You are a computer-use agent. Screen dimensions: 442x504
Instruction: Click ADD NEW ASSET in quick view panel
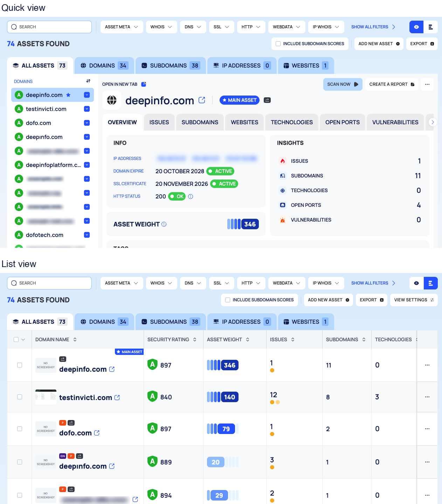click(x=379, y=44)
